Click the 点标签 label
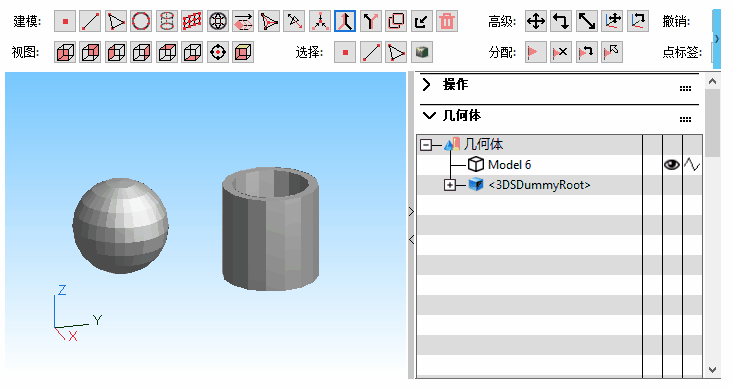Viewport: 732px width, 388px height. [x=682, y=52]
